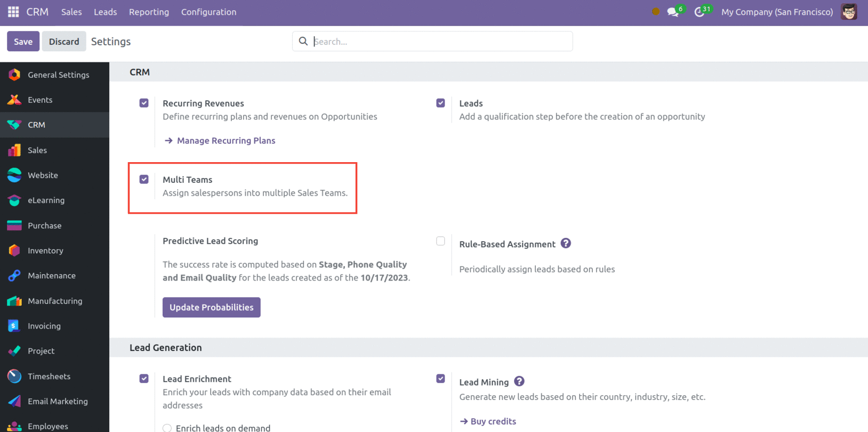Click the Recurring Revenues label

point(203,103)
